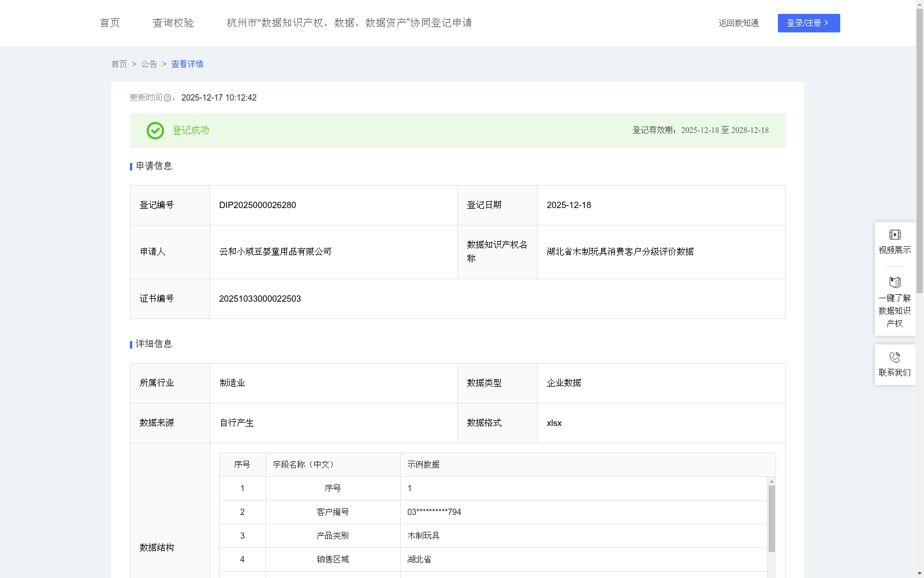Click the 自行产生 data source value
Image resolution: width=924 pixels, height=578 pixels.
236,423
